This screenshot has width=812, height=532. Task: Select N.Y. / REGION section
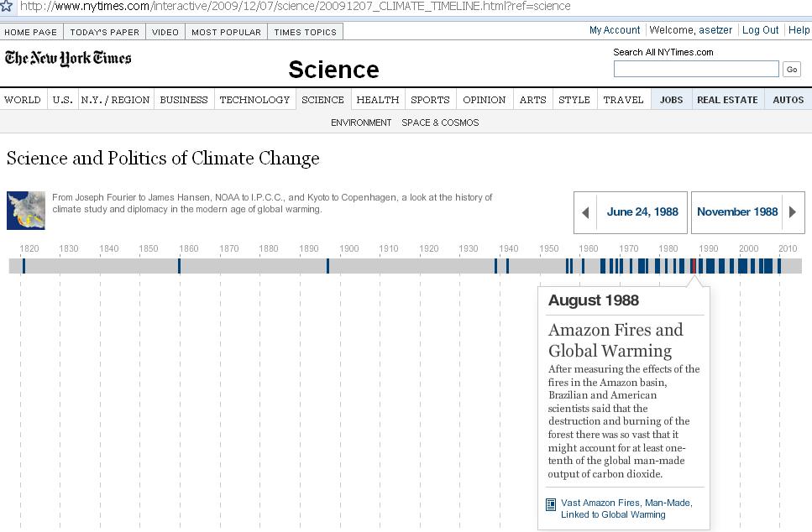(116, 99)
